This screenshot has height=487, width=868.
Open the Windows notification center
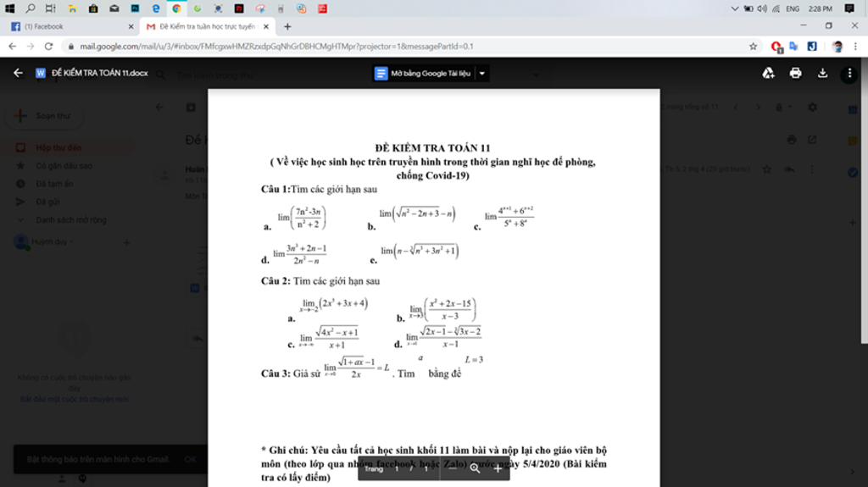tap(849, 8)
